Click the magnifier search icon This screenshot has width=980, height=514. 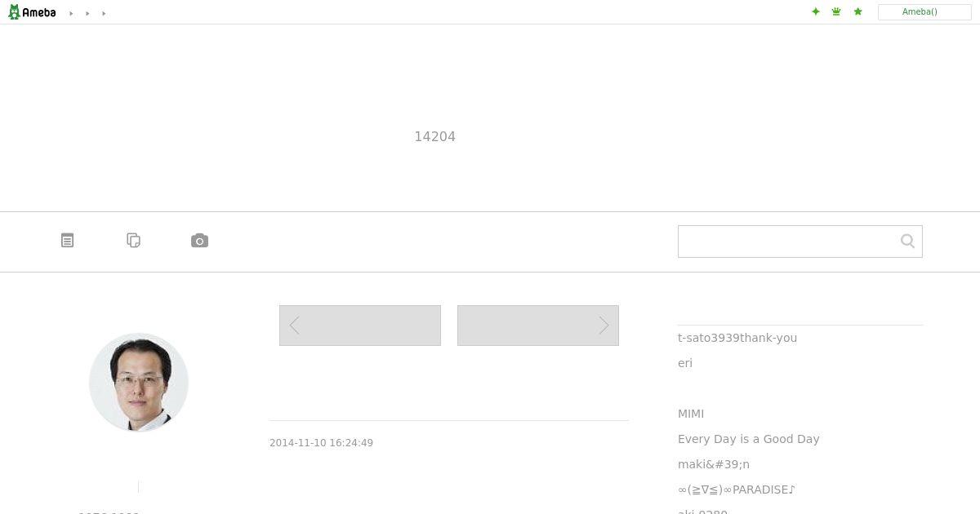click(x=907, y=241)
